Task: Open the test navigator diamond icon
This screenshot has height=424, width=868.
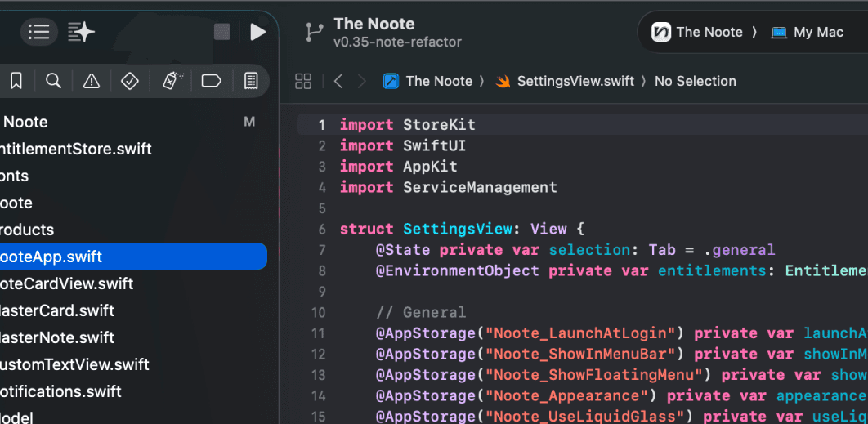Action: click(x=129, y=82)
